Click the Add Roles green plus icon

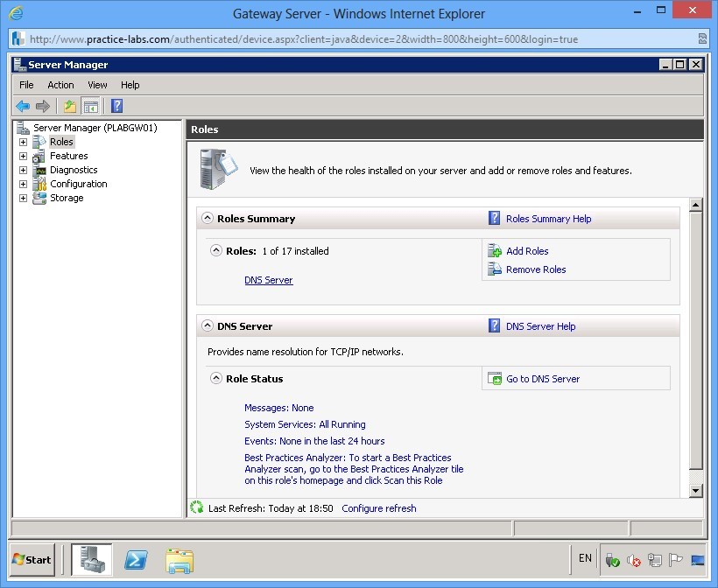point(496,251)
